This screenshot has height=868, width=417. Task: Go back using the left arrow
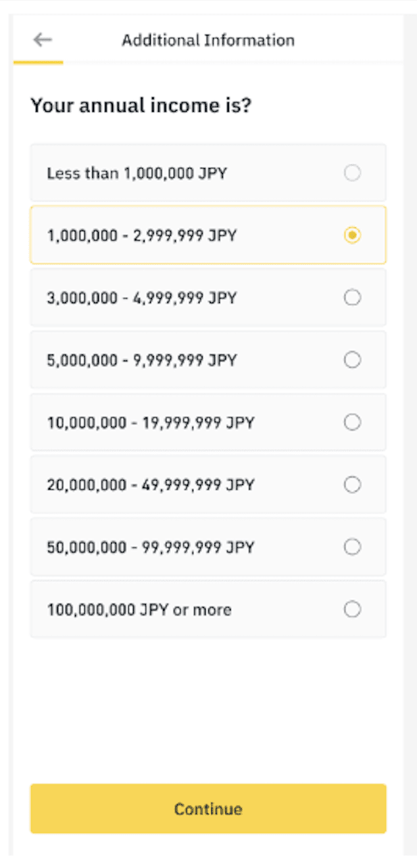pos(43,40)
